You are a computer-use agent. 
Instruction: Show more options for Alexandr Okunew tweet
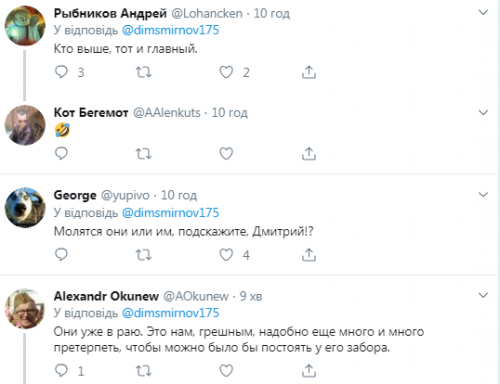483,295
